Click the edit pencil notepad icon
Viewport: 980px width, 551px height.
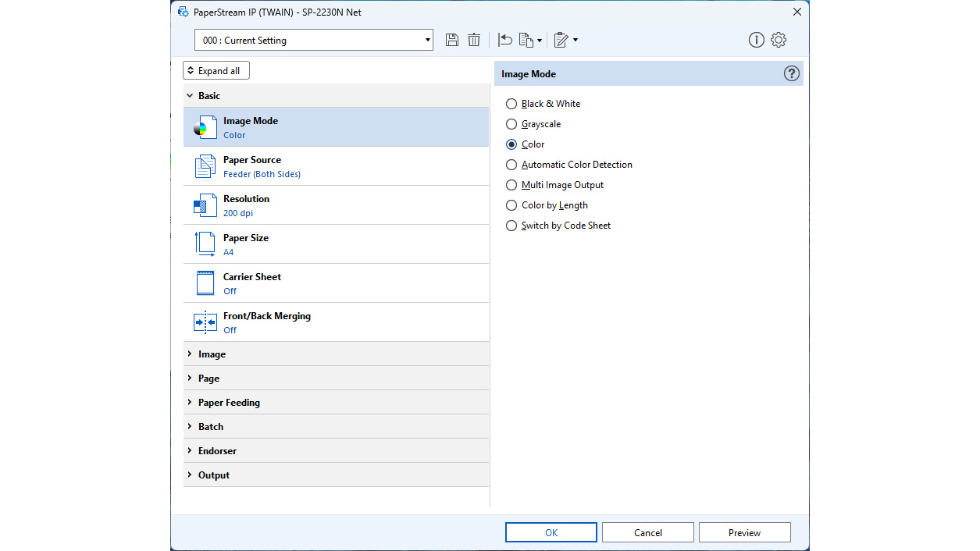(x=561, y=40)
